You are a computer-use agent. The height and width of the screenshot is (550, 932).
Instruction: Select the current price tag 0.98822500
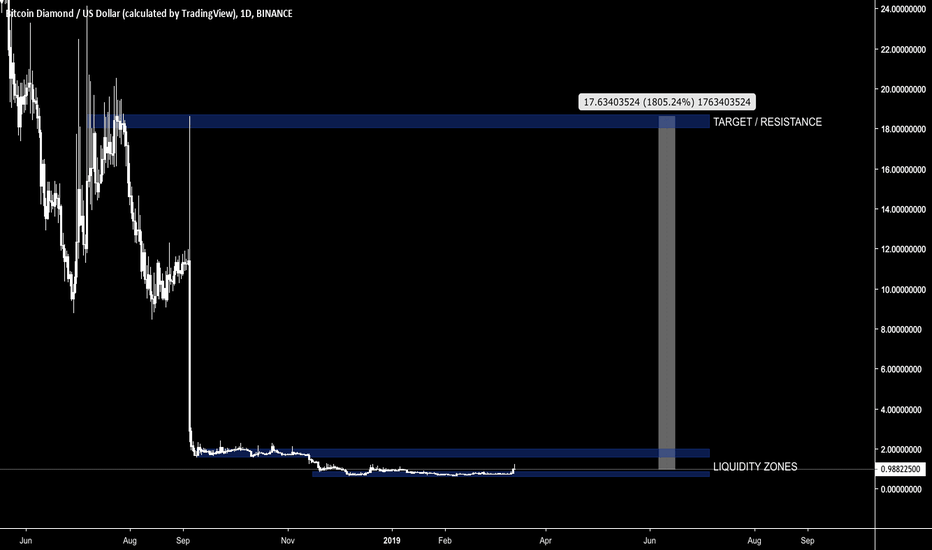(900, 469)
